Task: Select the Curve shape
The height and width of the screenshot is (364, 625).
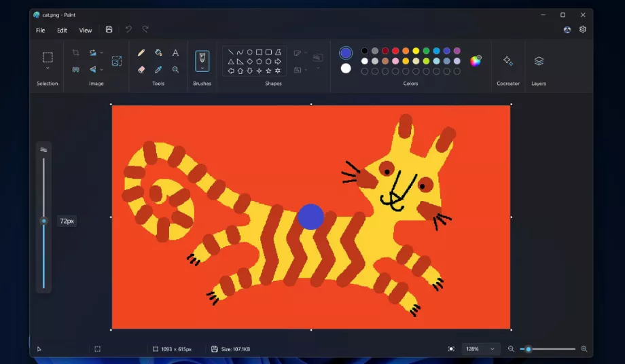Action: pyautogui.click(x=240, y=52)
